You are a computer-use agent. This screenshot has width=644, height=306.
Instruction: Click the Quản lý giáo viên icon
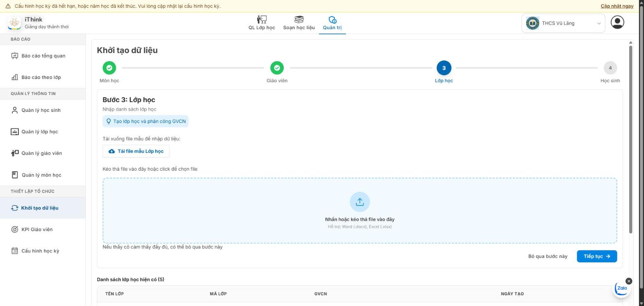pyautogui.click(x=15, y=153)
